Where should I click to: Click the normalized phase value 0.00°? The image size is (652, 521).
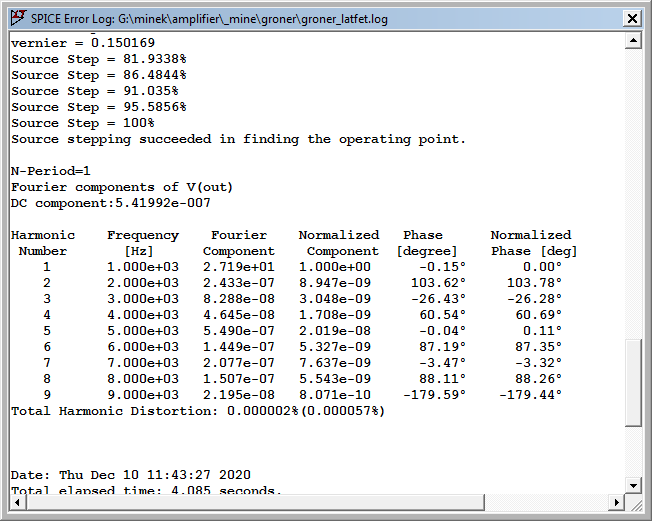coord(542,267)
